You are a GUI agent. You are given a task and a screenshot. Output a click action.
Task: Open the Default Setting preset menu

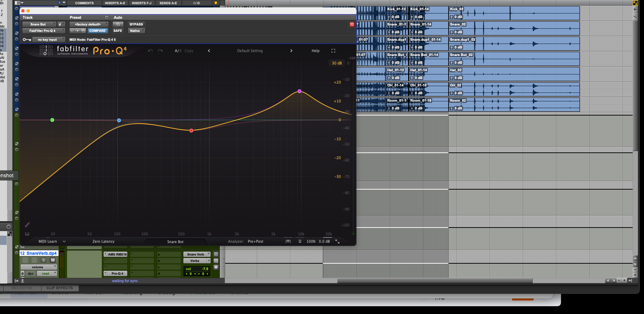coord(250,51)
